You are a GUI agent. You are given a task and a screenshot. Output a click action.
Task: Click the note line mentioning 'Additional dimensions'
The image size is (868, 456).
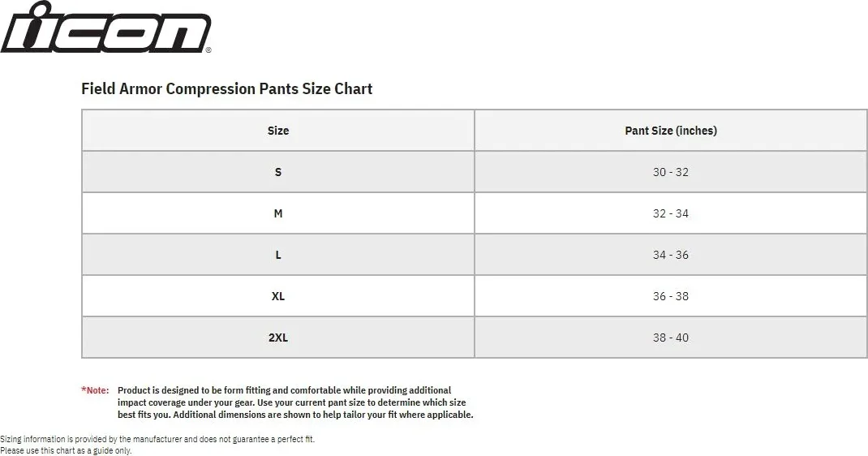(295, 415)
